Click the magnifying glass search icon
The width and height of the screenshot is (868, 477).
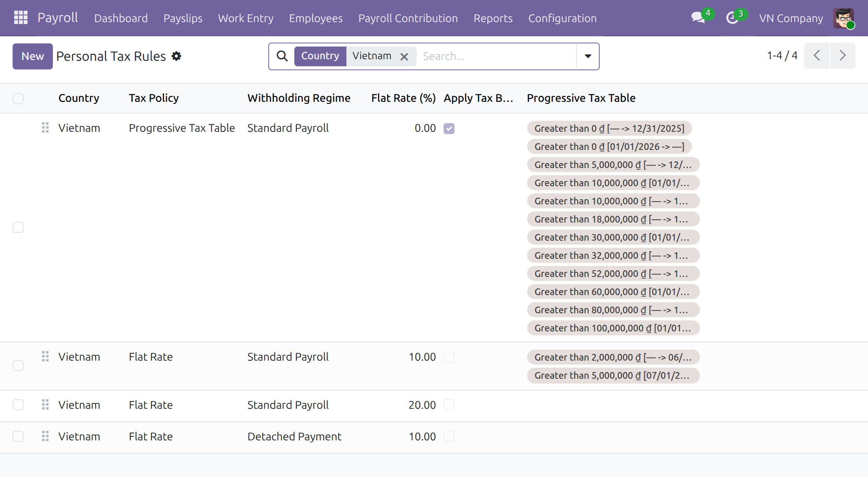[x=282, y=56]
